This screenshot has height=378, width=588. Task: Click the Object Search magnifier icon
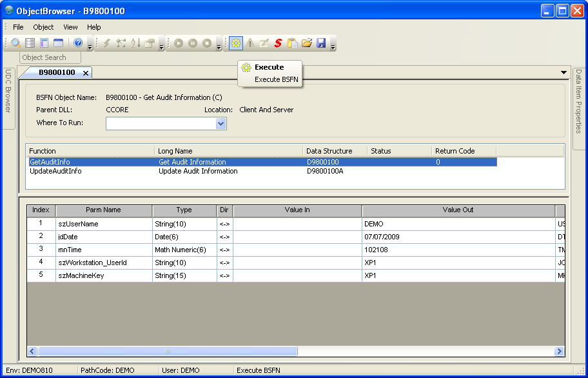15,43
